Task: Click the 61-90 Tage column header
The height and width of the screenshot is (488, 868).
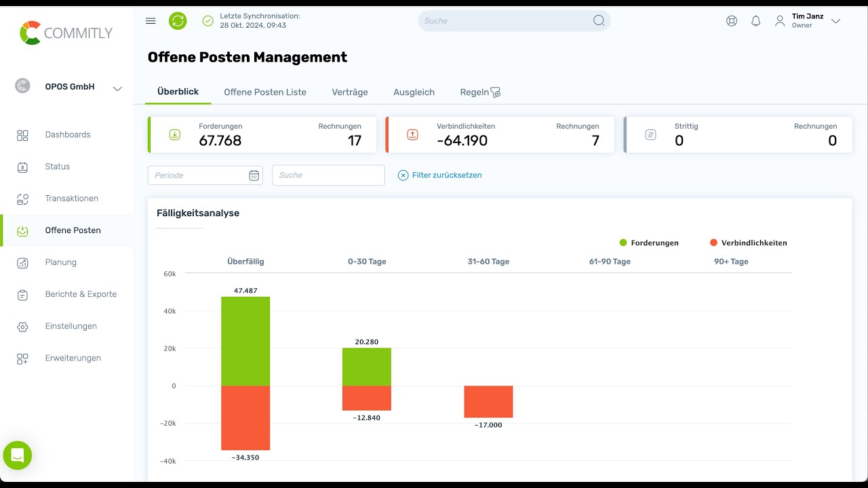Action: click(x=610, y=262)
